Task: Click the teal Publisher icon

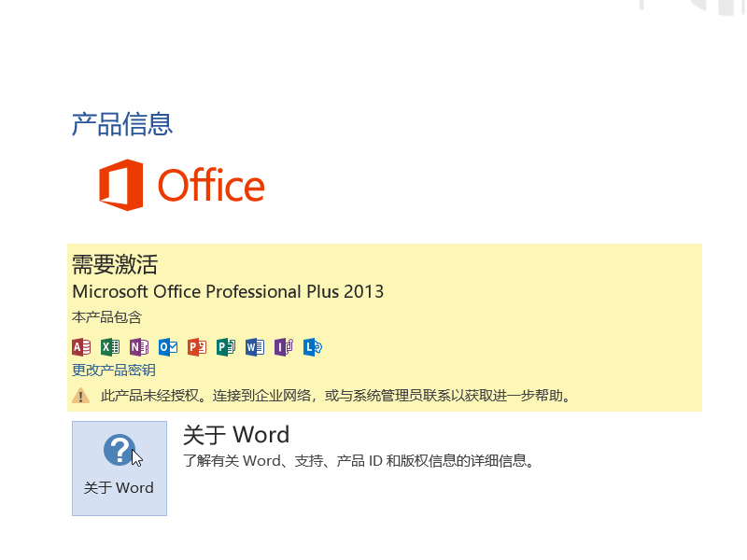Action: pyautogui.click(x=226, y=347)
